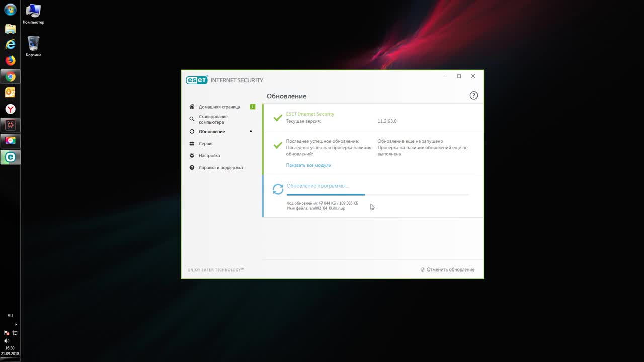Open Windows Explorer from the taskbar
Screen dimensions: 644x362
(10, 29)
